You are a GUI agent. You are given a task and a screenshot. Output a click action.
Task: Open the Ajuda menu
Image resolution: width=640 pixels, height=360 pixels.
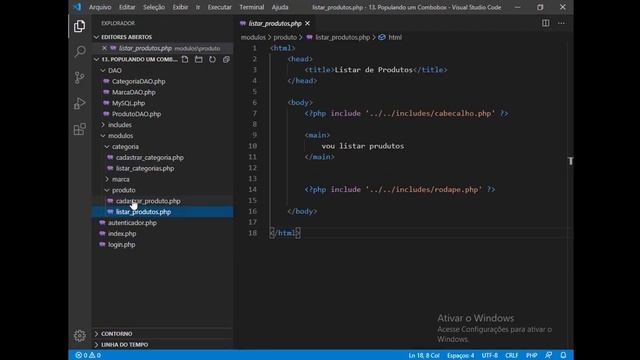[x=280, y=7]
